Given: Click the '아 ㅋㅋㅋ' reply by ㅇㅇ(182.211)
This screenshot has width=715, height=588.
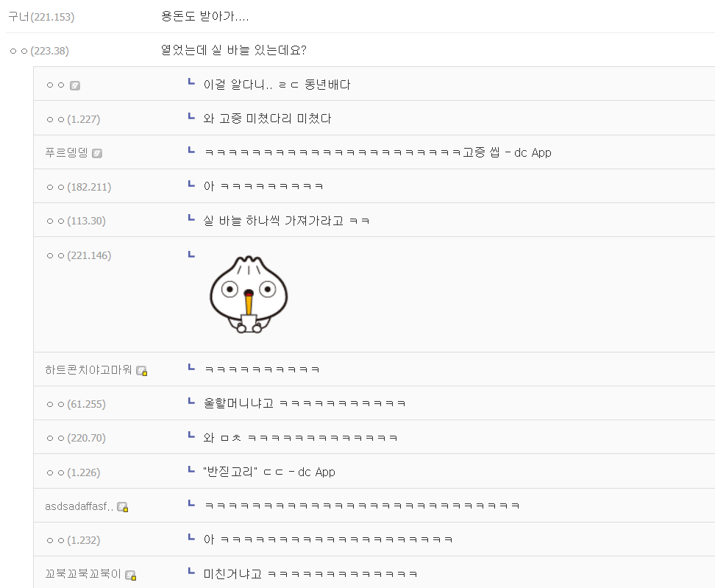Looking at the screenshot, I should pyautogui.click(x=263, y=186).
